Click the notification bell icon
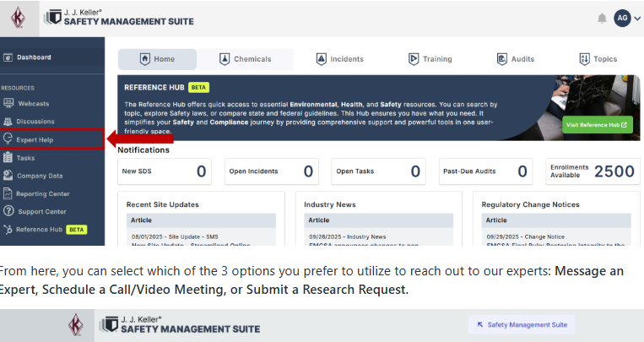Image resolution: width=644 pixels, height=342 pixels. click(x=602, y=19)
